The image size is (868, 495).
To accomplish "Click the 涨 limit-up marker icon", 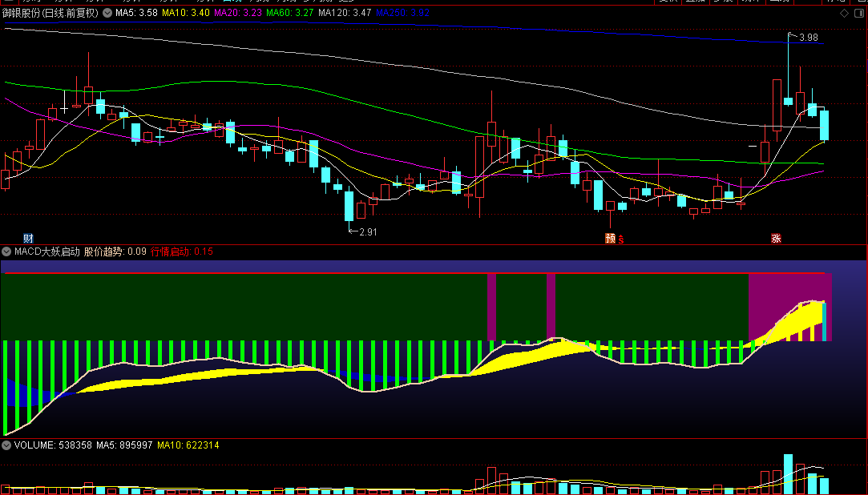I will 776,238.
